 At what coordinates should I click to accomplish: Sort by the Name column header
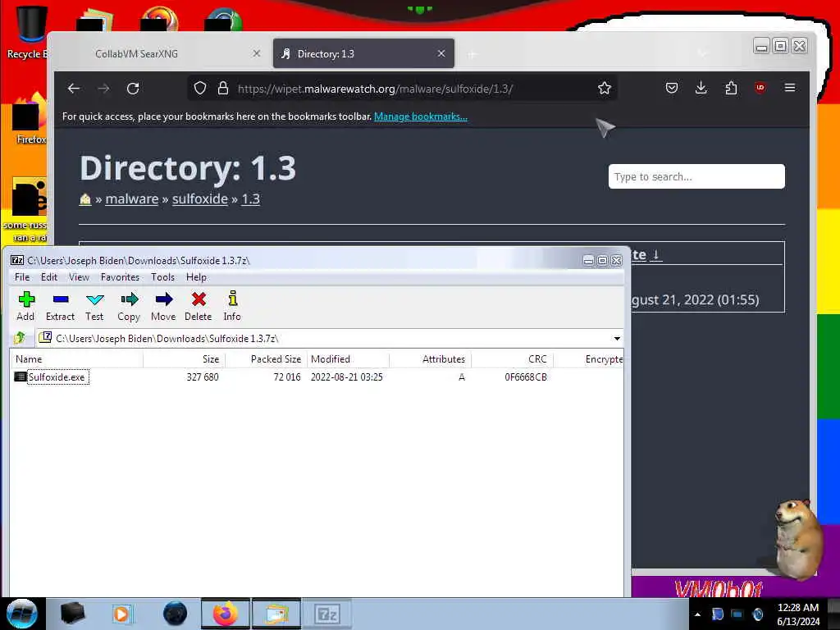click(76, 359)
